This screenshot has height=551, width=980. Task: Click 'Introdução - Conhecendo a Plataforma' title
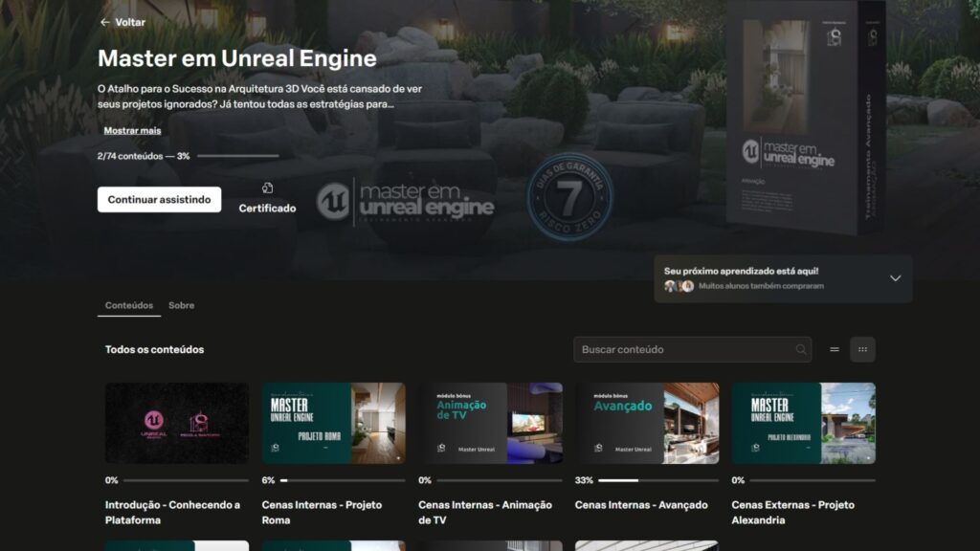[x=172, y=513]
